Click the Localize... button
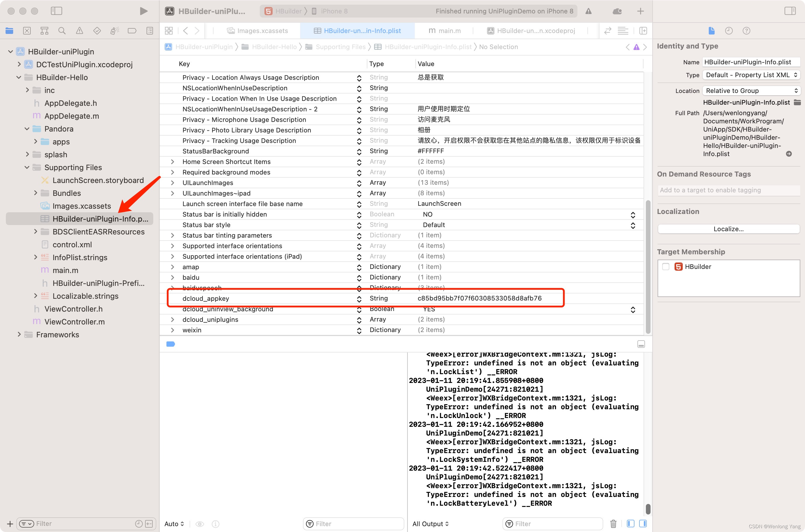Viewport: 805px width, 532px height. 728,229
